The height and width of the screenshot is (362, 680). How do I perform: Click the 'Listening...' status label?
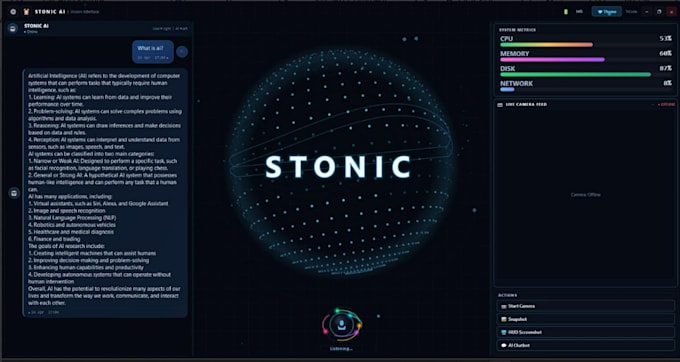(x=341, y=349)
